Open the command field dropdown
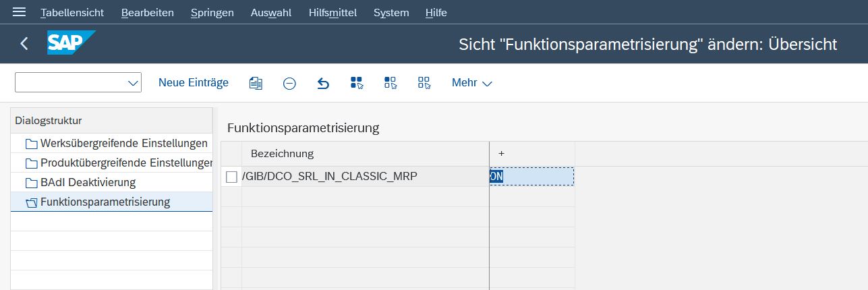This screenshot has height=290, width=868. click(x=132, y=83)
